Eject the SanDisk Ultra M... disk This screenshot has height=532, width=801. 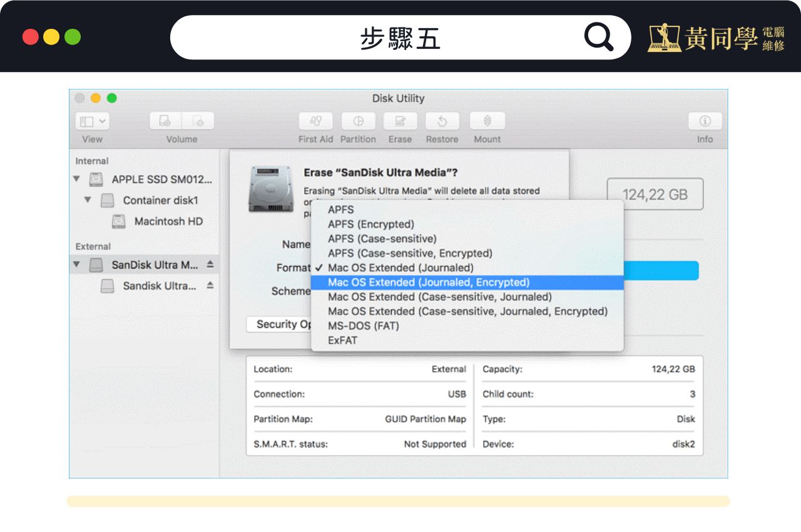[210, 265]
